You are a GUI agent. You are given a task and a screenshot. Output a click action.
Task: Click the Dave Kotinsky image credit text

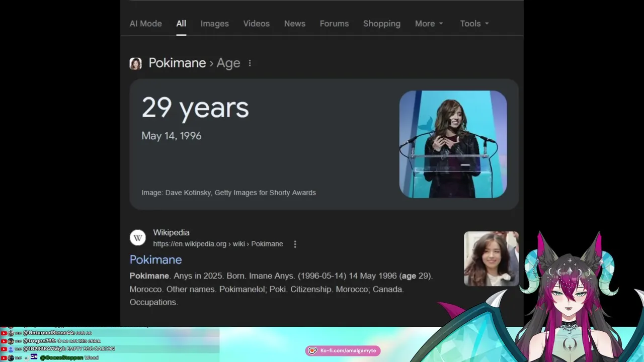[228, 193]
